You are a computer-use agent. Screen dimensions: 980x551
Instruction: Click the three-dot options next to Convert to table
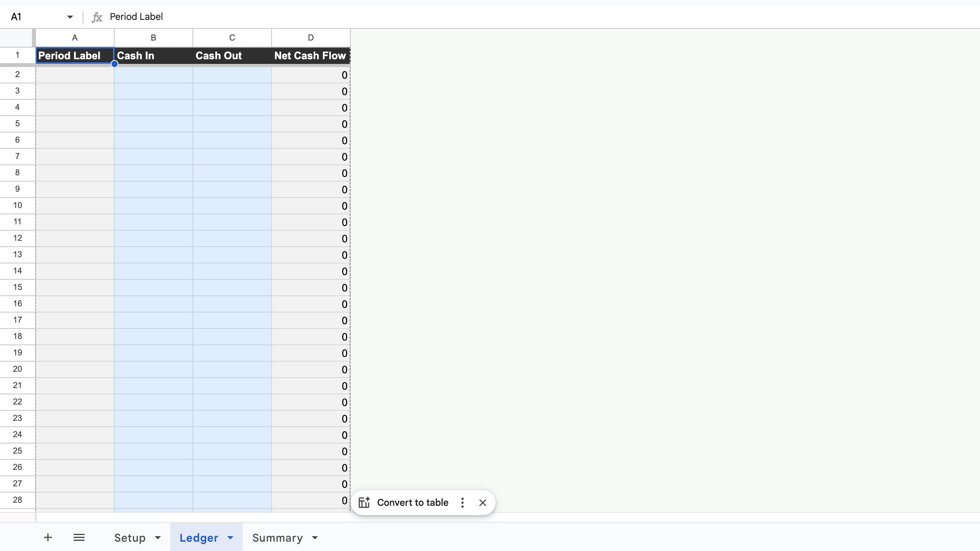point(462,503)
